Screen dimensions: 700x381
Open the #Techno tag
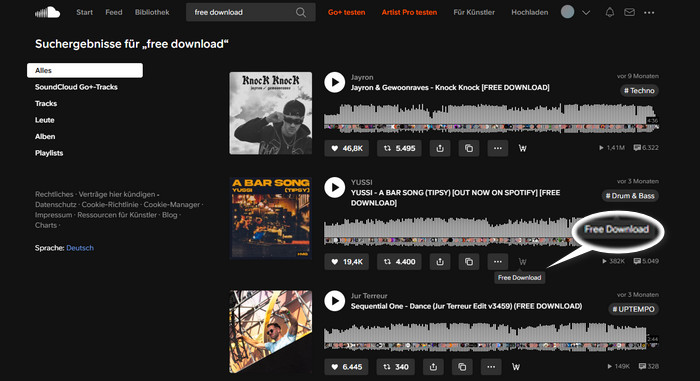coord(639,91)
